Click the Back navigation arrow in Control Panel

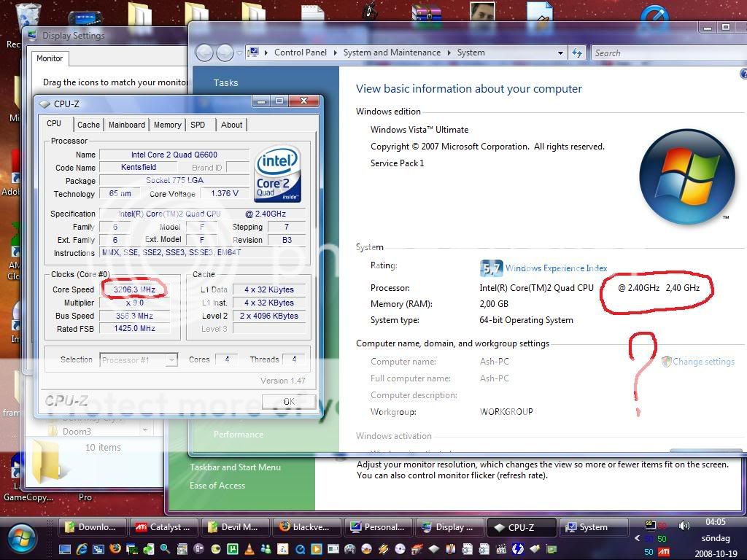[x=205, y=52]
